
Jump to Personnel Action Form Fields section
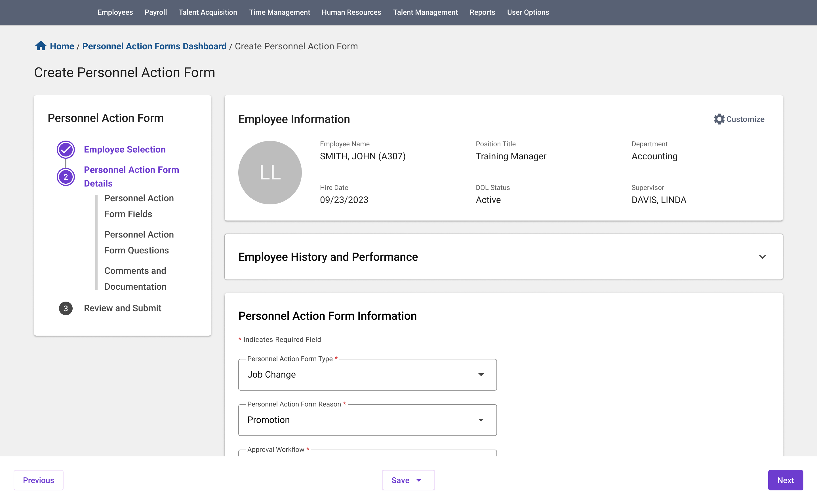coord(139,206)
